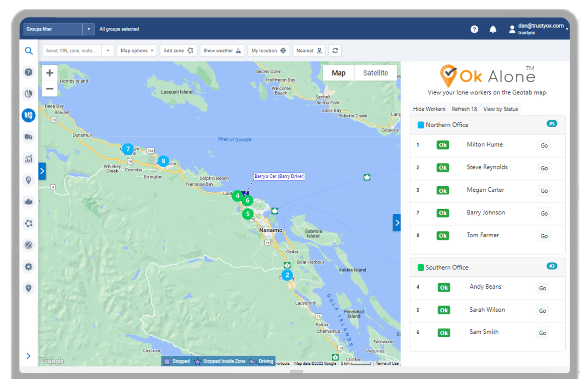Click Refresh 18
The height and width of the screenshot is (387, 588).
(x=464, y=109)
